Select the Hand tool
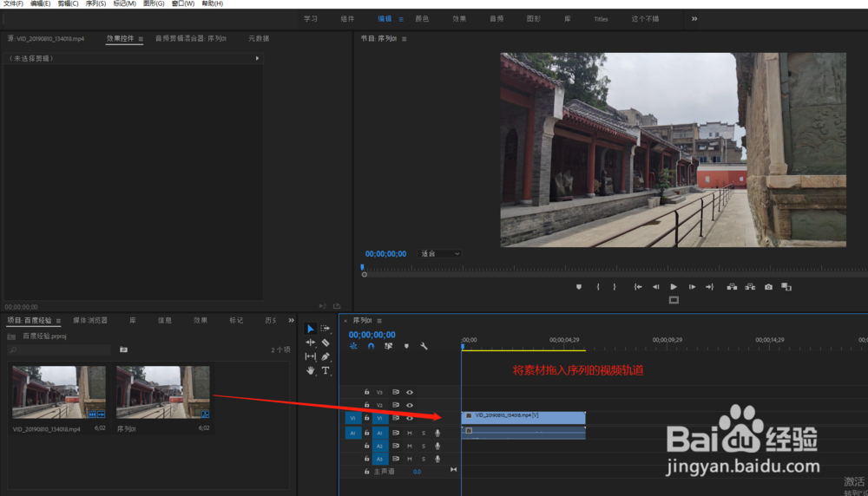Image resolution: width=868 pixels, height=496 pixels. point(311,370)
